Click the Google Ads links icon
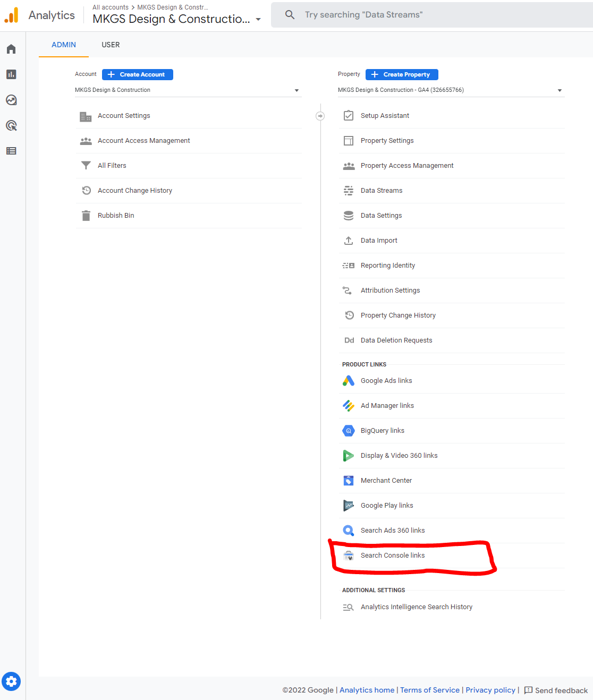Screen dimensions: 593x700 pos(349,381)
